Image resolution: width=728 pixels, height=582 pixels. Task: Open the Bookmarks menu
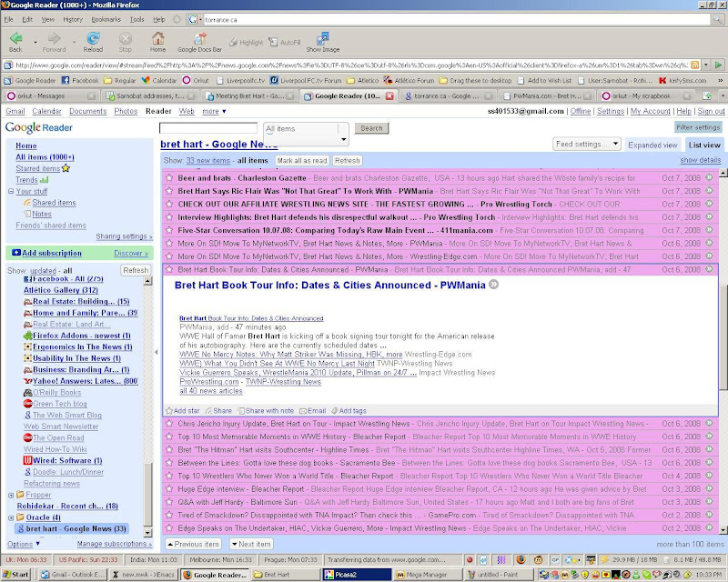tap(106, 19)
